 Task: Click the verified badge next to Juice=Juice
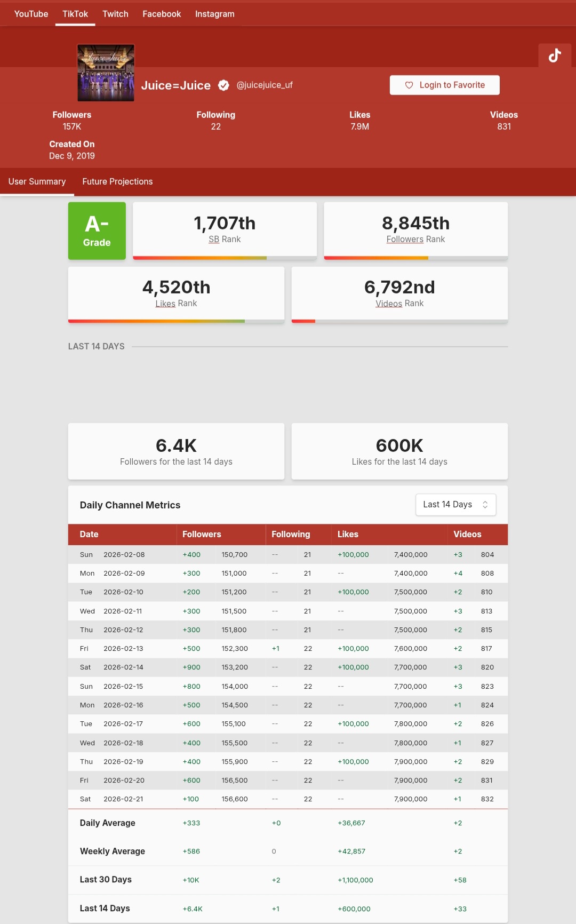click(x=223, y=85)
